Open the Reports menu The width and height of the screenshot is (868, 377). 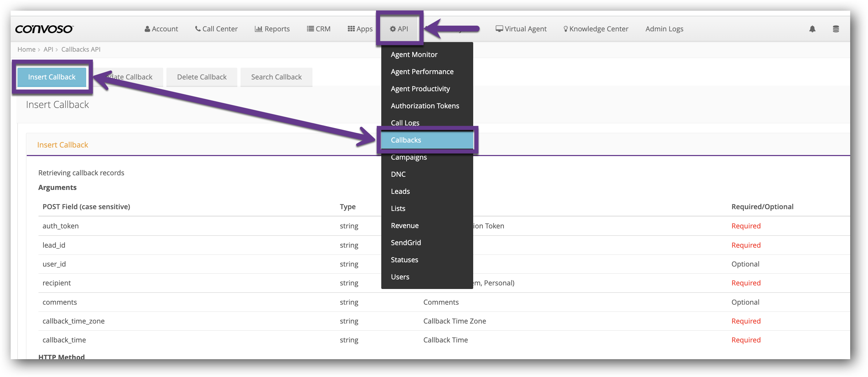[x=272, y=29]
